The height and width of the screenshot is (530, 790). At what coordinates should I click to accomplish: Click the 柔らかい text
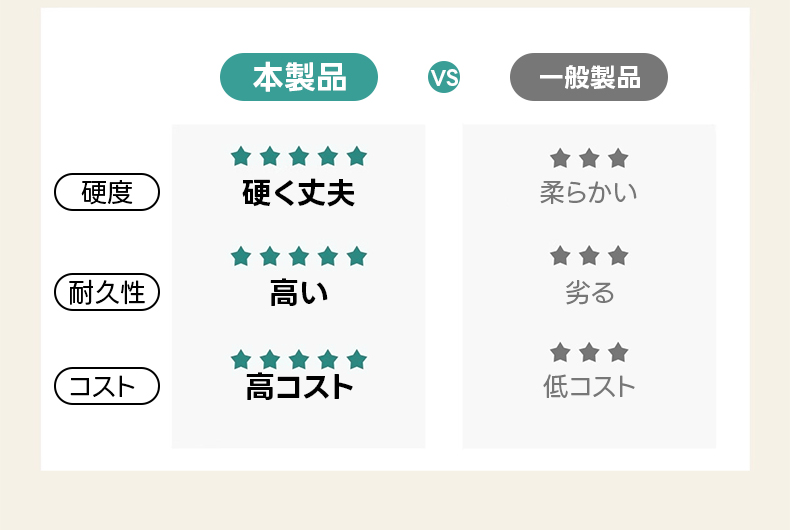(x=588, y=192)
